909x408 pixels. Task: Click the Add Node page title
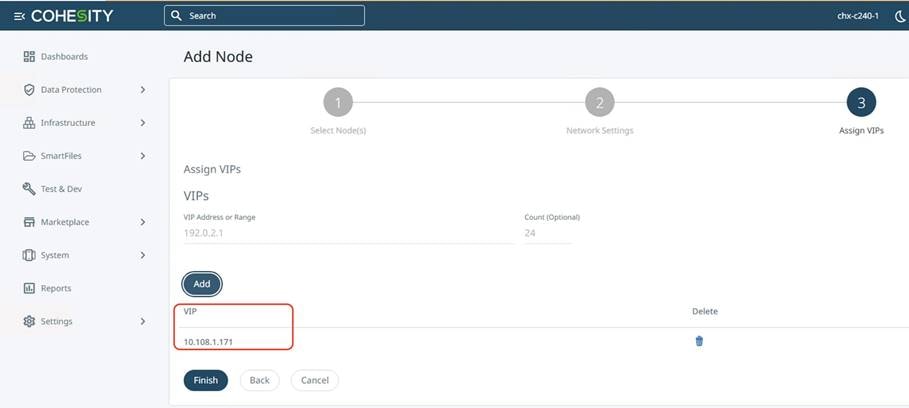point(218,57)
